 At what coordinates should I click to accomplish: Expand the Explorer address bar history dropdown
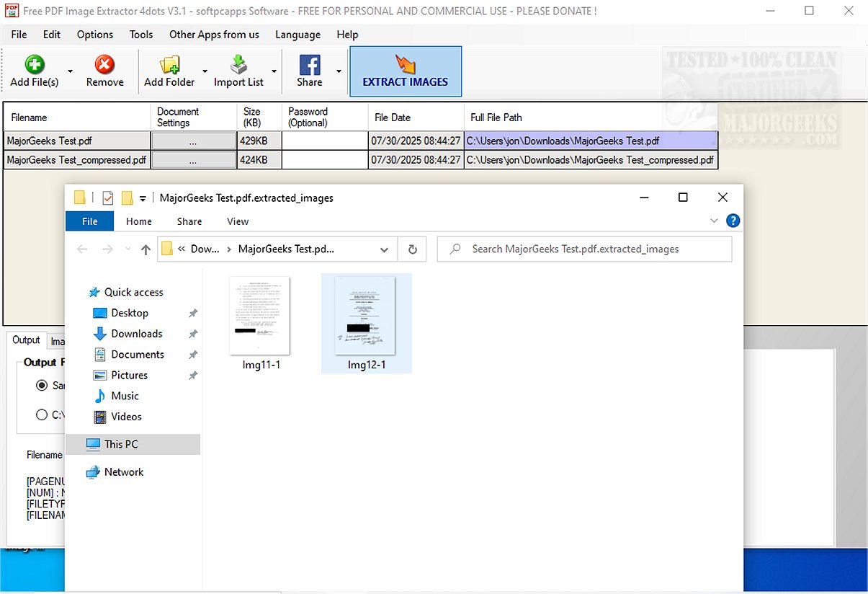click(x=384, y=249)
